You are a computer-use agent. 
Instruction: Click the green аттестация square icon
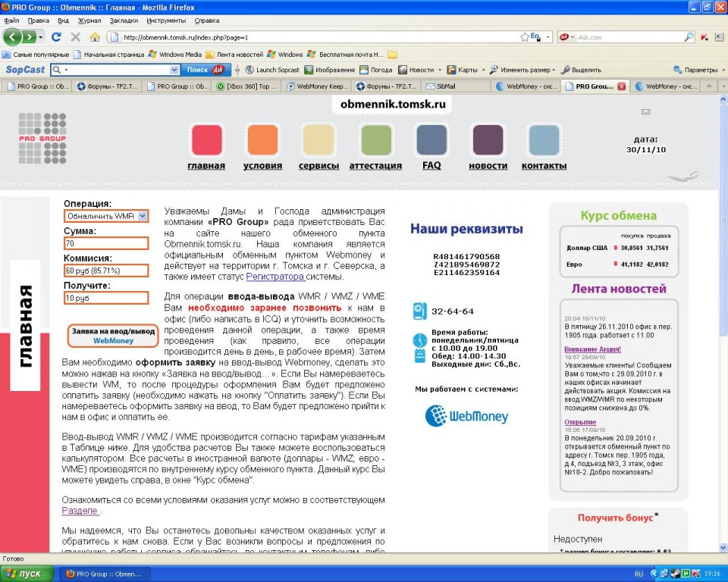375,139
